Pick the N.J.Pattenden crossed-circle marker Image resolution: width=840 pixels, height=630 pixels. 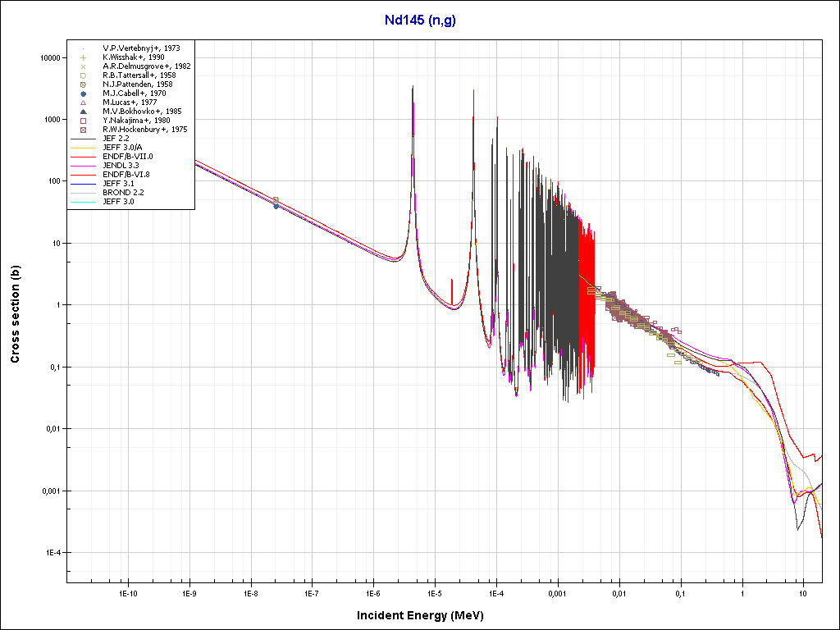[x=83, y=84]
